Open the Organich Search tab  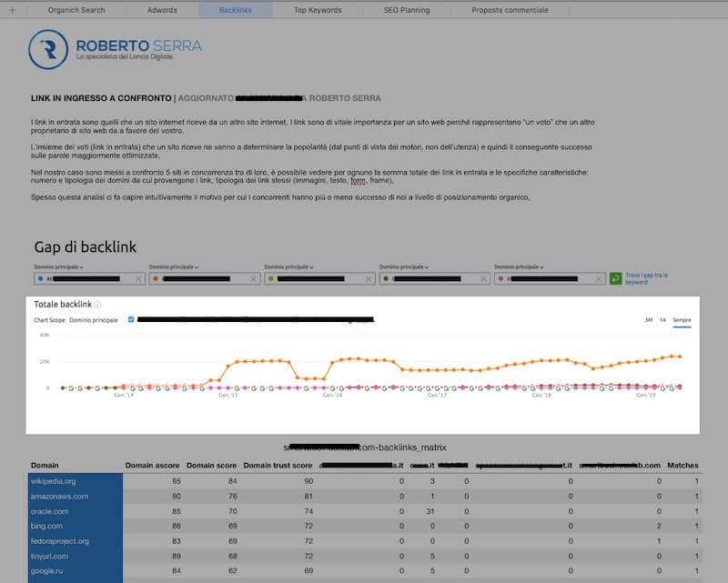point(76,10)
